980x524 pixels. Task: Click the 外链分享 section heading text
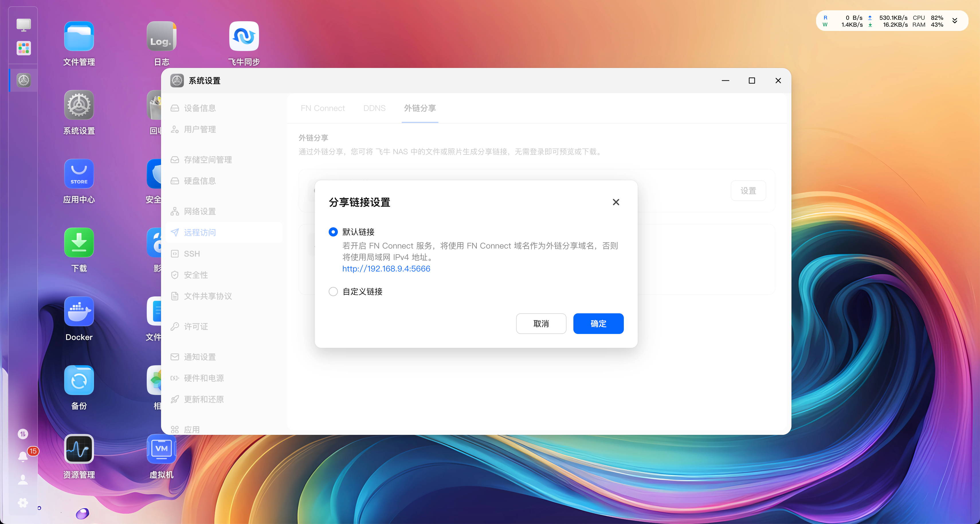pyautogui.click(x=313, y=138)
